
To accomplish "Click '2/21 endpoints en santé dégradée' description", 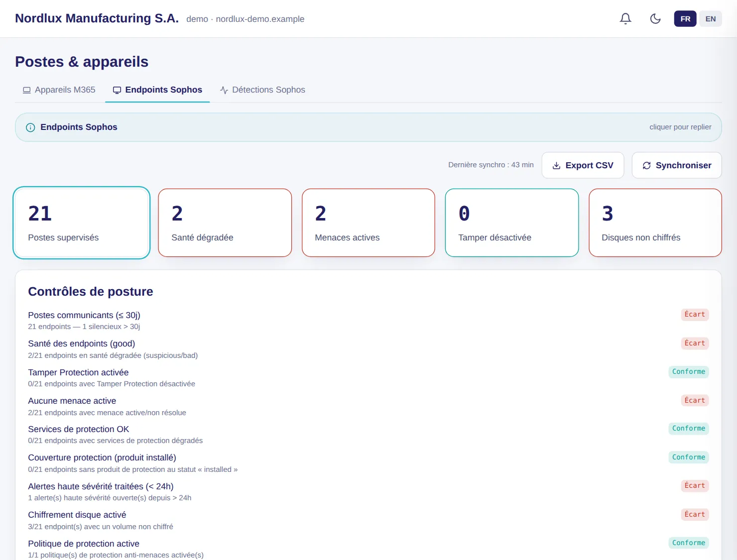I will coord(113,355).
